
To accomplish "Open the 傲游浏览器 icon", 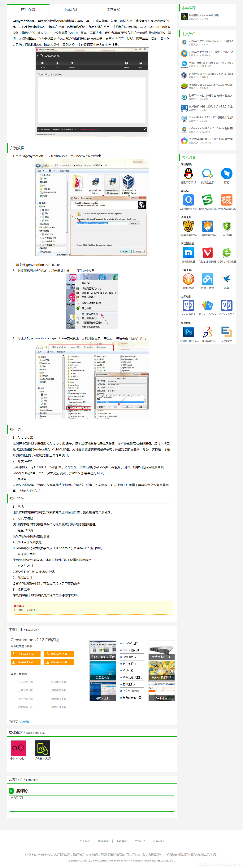I will click(188, 253).
